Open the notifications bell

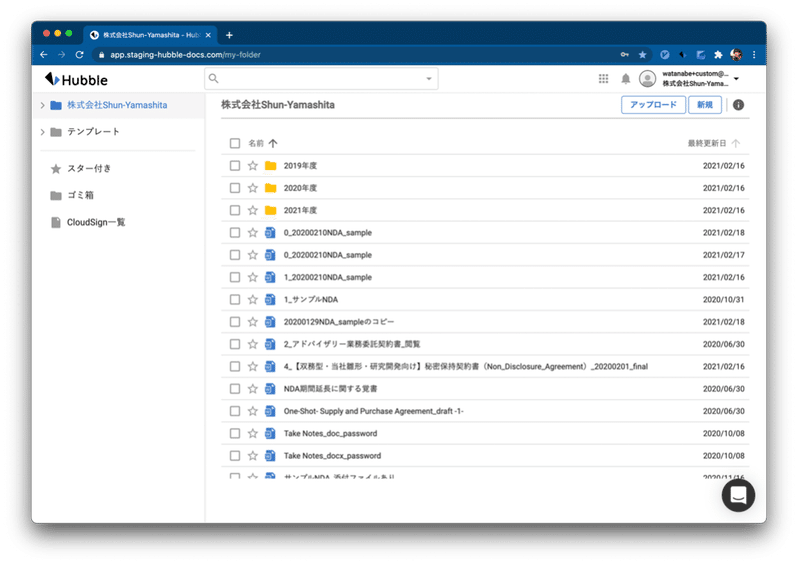[x=626, y=79]
